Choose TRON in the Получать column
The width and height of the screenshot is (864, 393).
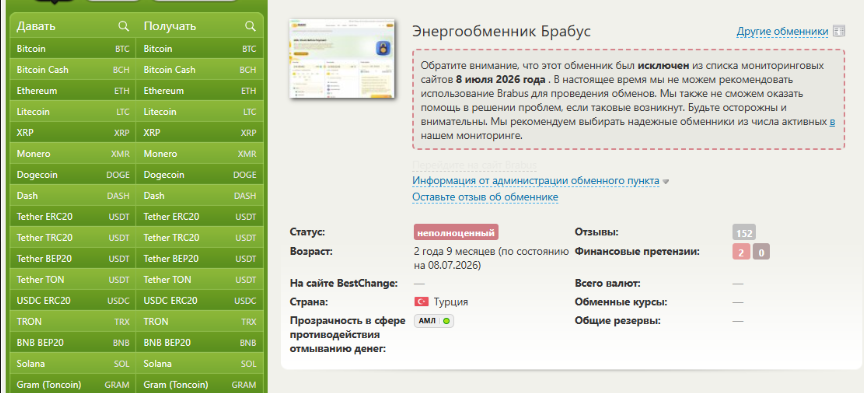coord(200,321)
